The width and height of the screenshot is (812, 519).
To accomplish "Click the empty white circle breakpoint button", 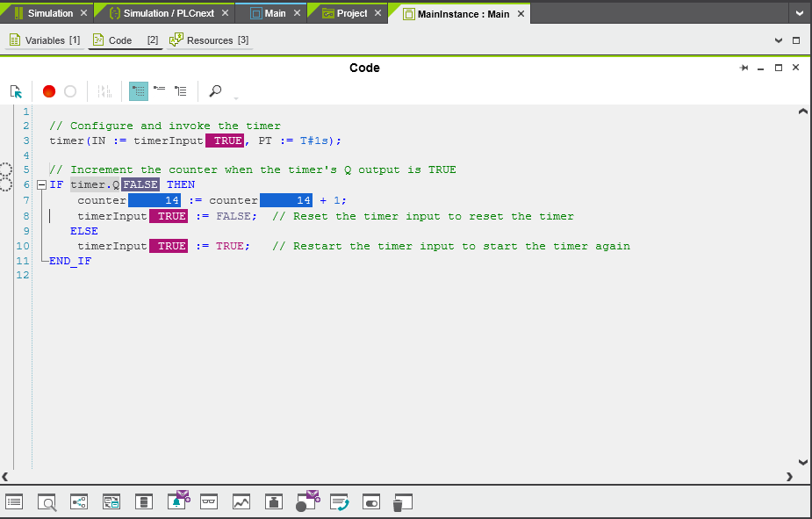I will pyautogui.click(x=70, y=91).
